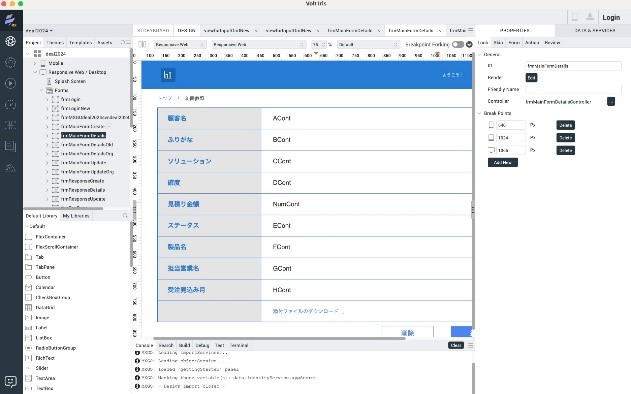Select the RadioButtonGroup widget icon
The height and width of the screenshot is (394, 631).
29,348
